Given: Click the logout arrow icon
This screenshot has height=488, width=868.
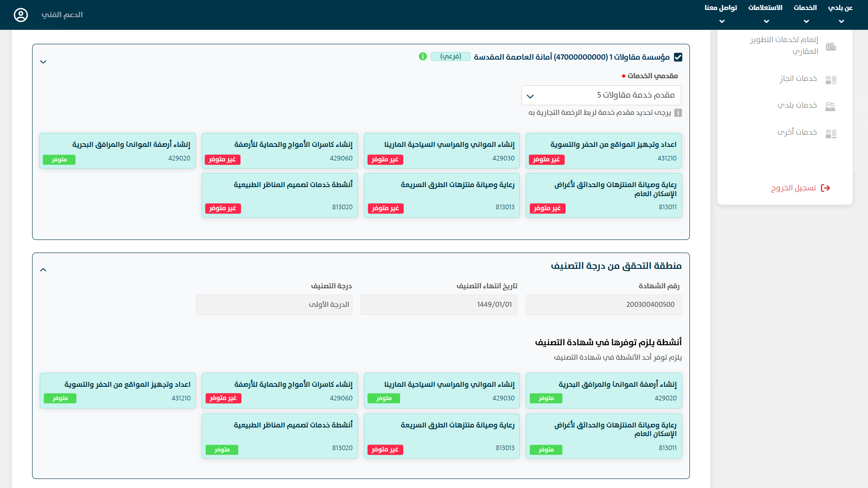Looking at the screenshot, I should pyautogui.click(x=826, y=188).
